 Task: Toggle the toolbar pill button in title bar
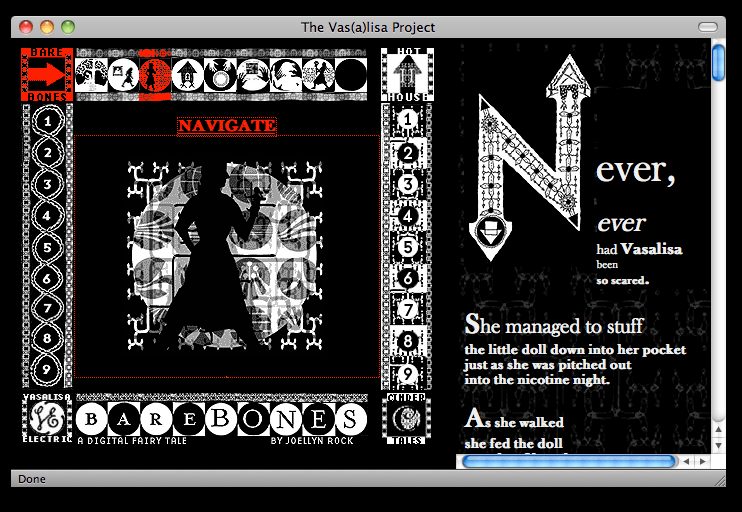708,27
